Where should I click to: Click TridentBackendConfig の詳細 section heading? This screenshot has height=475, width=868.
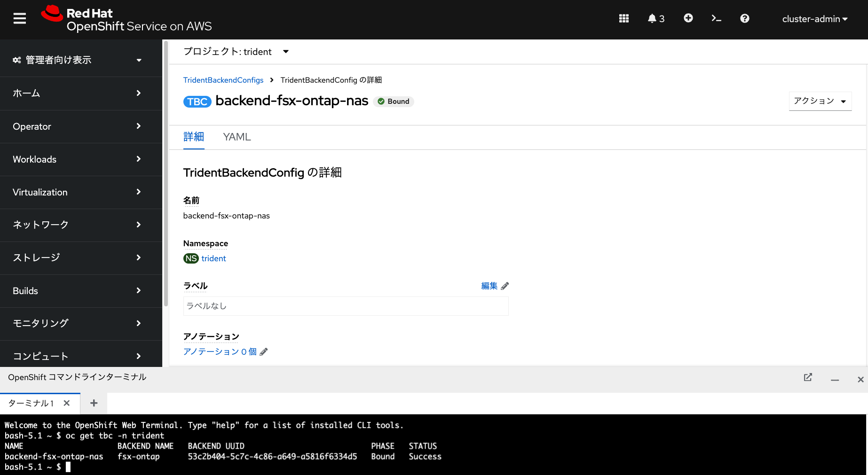(x=262, y=172)
